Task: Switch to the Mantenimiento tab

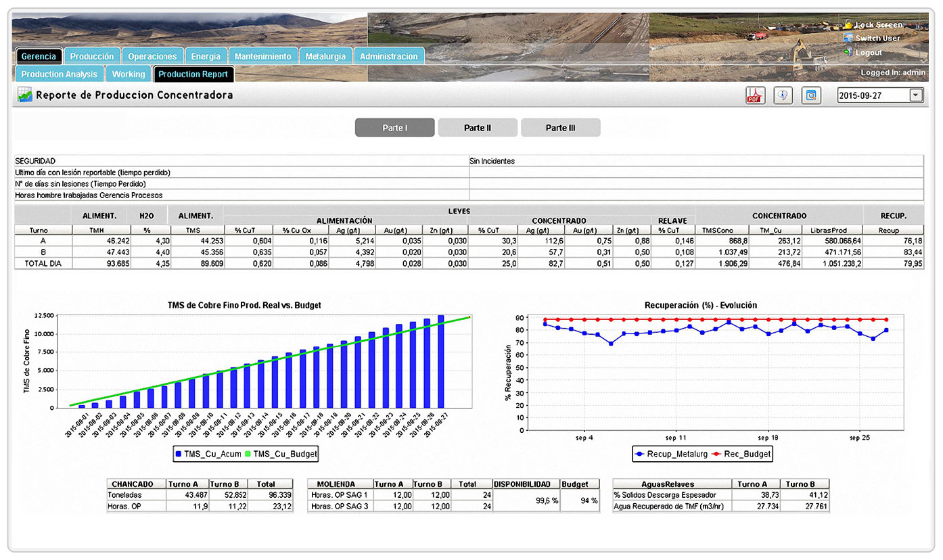Action: 262,56
